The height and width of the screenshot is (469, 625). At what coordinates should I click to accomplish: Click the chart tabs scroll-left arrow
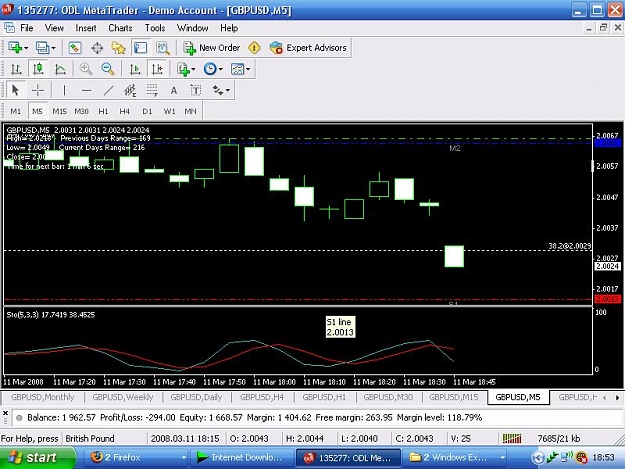[x=605, y=398]
